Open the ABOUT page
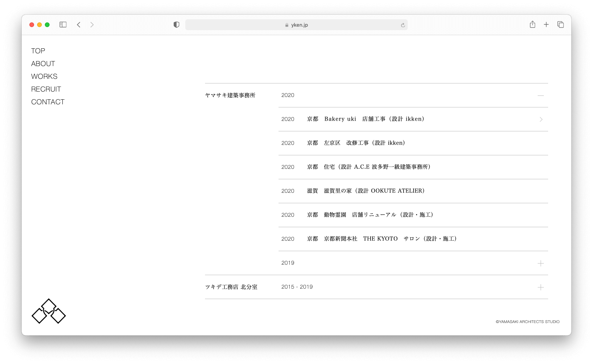 tap(43, 64)
